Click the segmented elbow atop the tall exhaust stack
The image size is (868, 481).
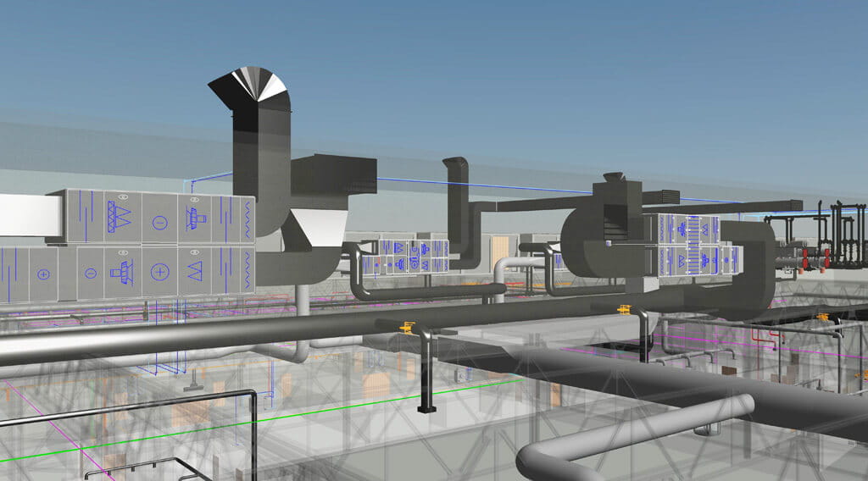(x=249, y=86)
